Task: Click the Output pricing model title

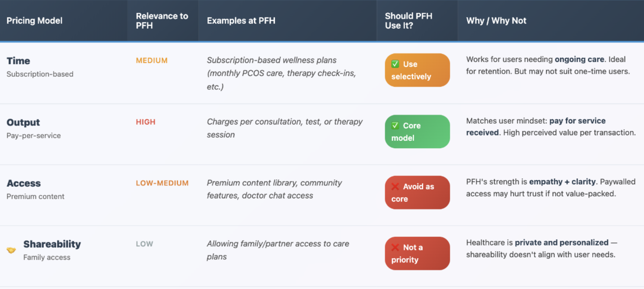Action: 23,122
